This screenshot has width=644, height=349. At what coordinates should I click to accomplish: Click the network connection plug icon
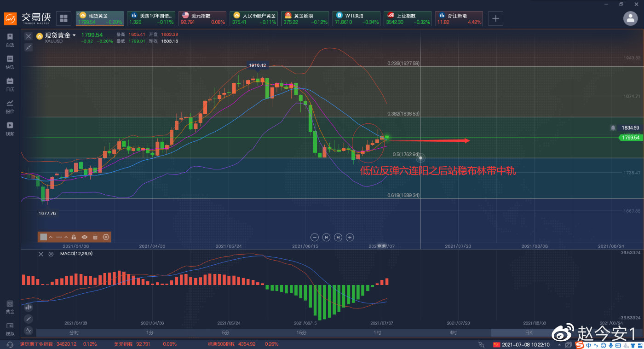tap(481, 344)
